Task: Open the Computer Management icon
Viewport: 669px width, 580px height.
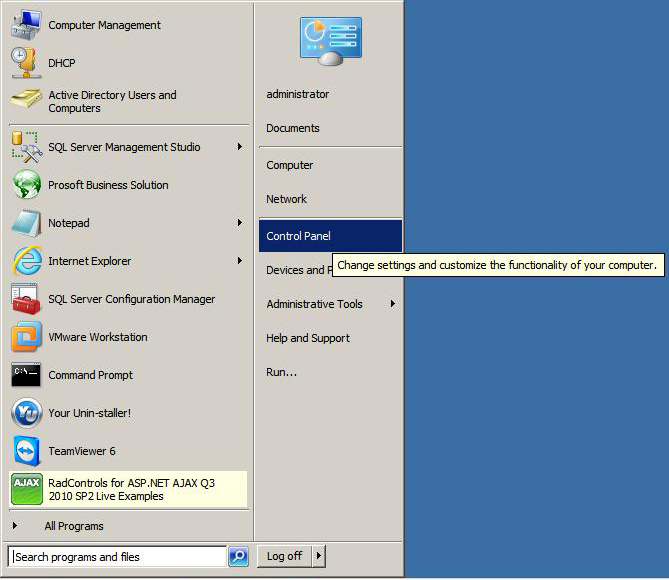Action: [x=26, y=25]
